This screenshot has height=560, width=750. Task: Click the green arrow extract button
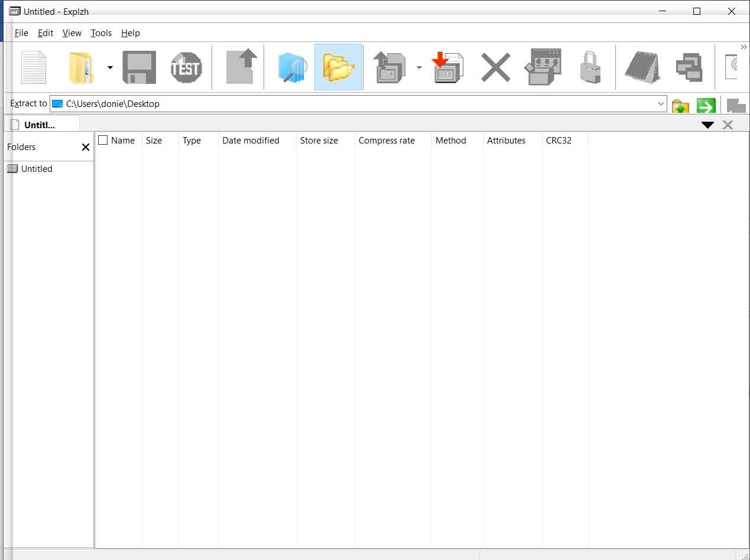[706, 106]
